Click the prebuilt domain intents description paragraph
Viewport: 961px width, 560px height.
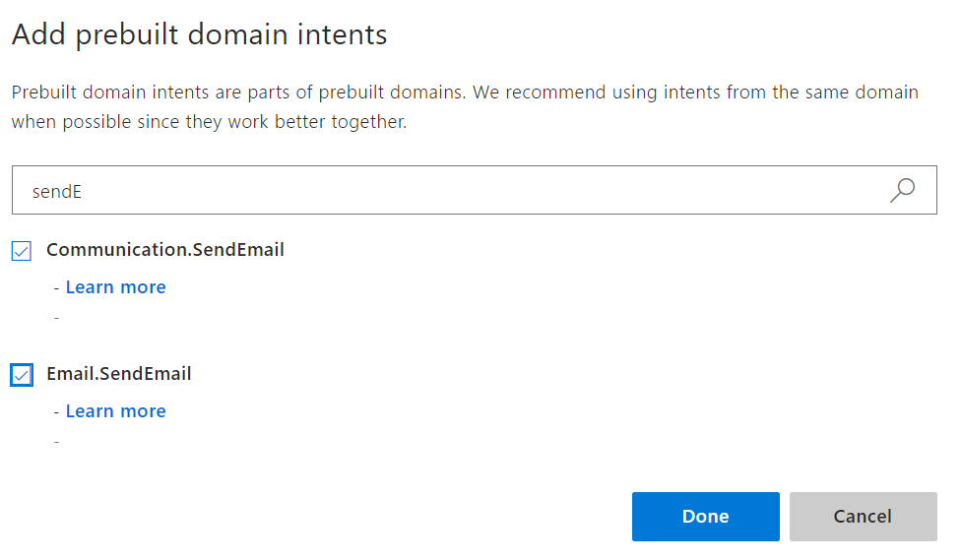(465, 107)
